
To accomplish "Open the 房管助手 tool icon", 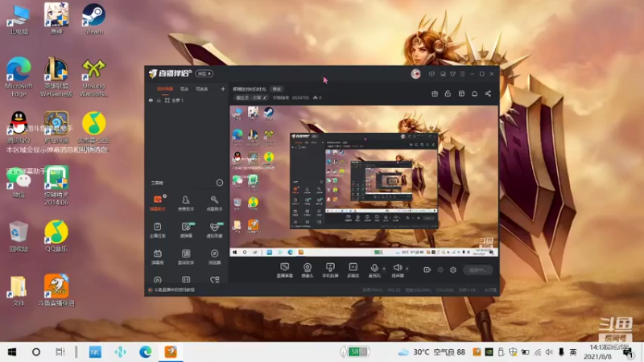I will [186, 203].
